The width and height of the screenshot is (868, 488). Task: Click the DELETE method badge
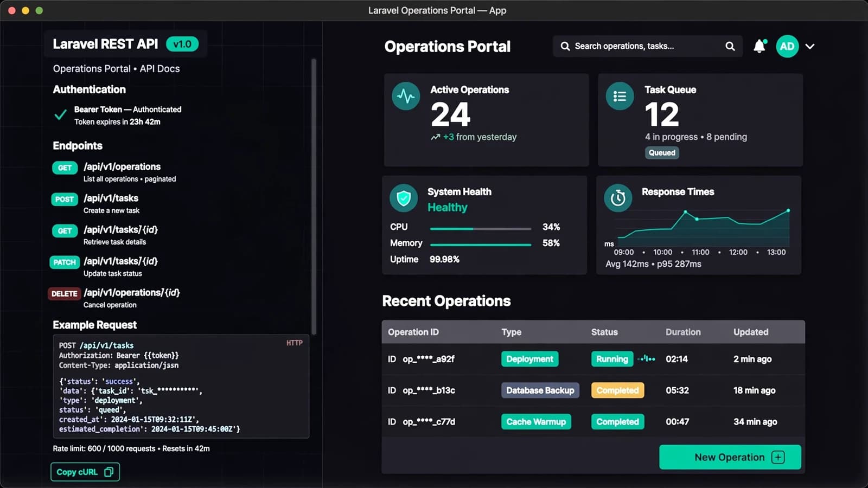point(65,294)
